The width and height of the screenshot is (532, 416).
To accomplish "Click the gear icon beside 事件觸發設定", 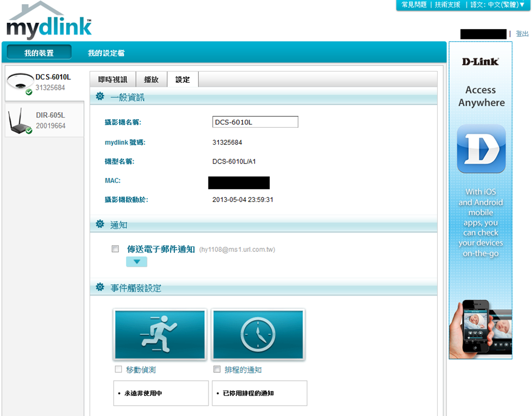I will (100, 287).
